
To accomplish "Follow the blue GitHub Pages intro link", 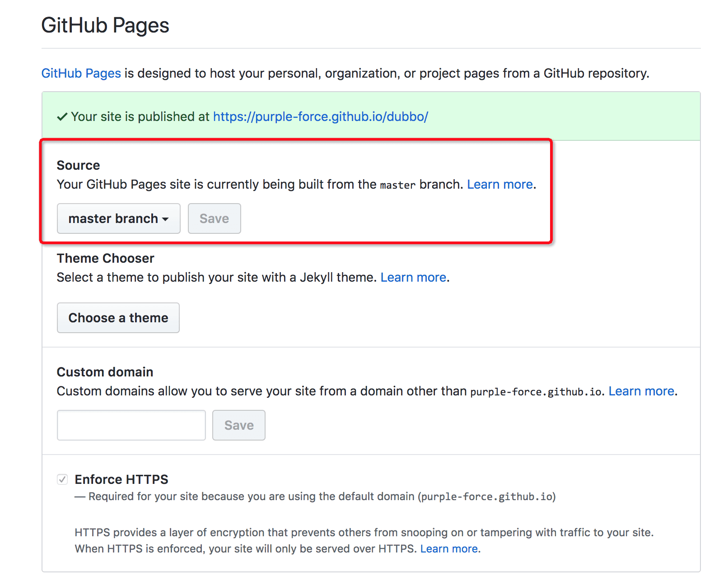I will [81, 74].
